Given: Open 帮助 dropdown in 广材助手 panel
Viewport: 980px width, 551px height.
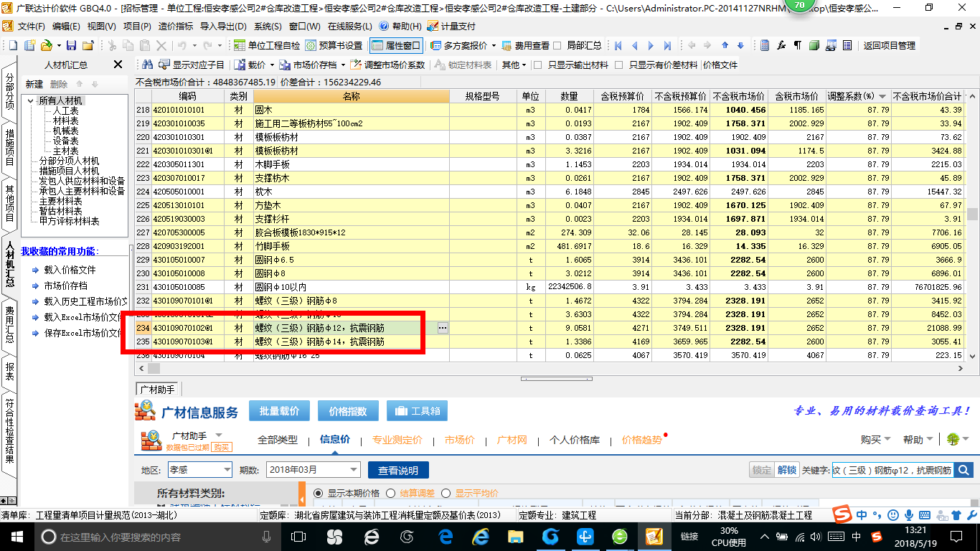Looking at the screenshot, I should pos(918,439).
